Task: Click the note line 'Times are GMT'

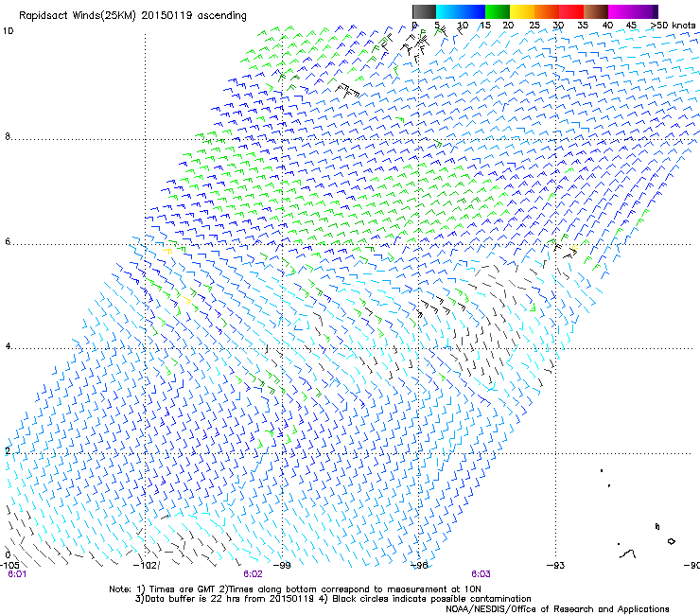Action: pos(182,589)
